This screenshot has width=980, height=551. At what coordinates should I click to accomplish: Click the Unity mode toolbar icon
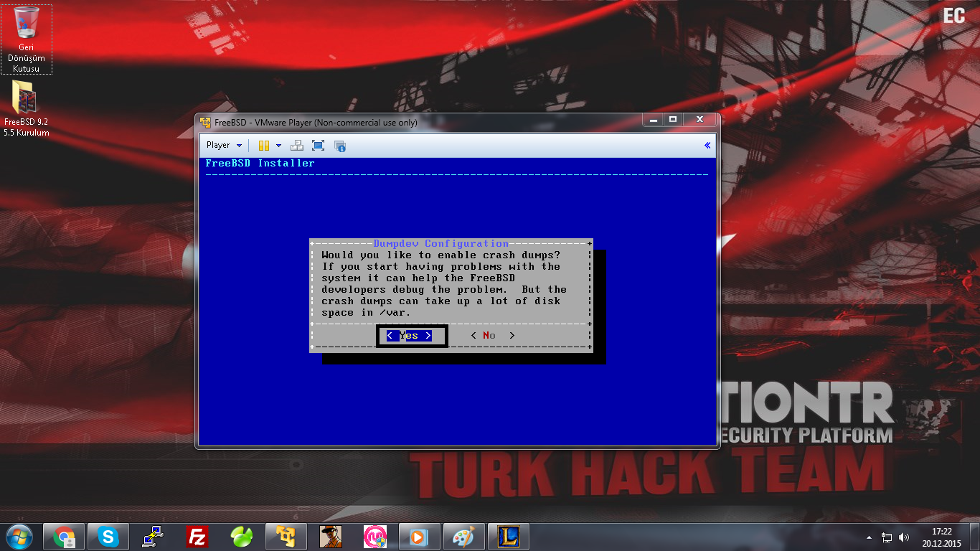[x=340, y=146]
